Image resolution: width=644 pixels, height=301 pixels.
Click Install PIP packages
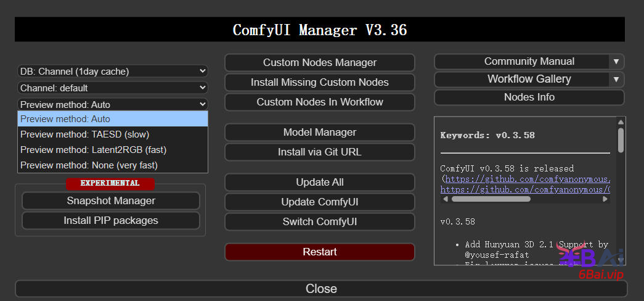(111, 220)
